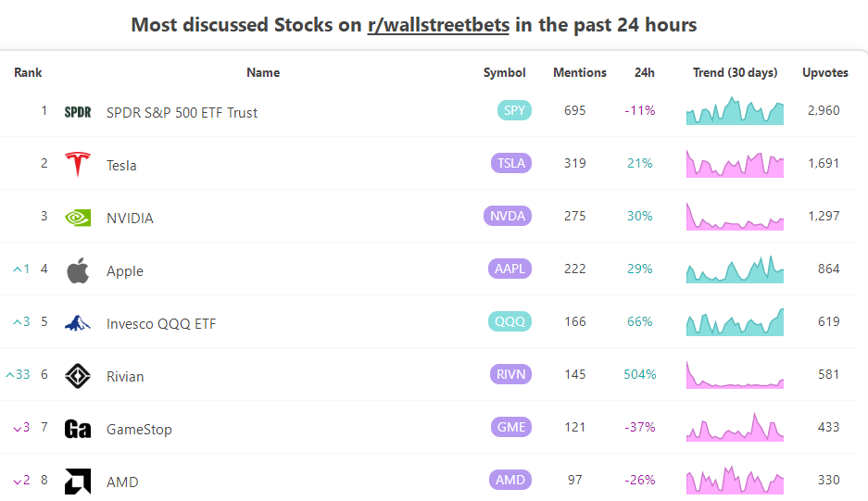Screen dimensions: 868x501
Task: Click the Apple logo icon
Action: point(78,270)
